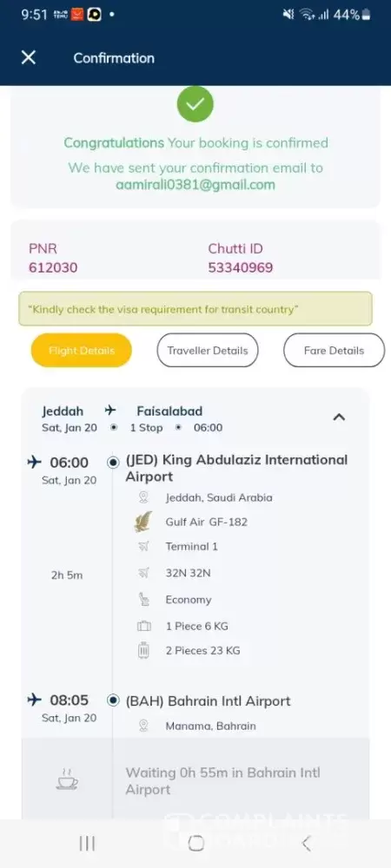This screenshot has width=391, height=868.
Task: Select the Flight Details tab
Action: pyautogui.click(x=82, y=351)
